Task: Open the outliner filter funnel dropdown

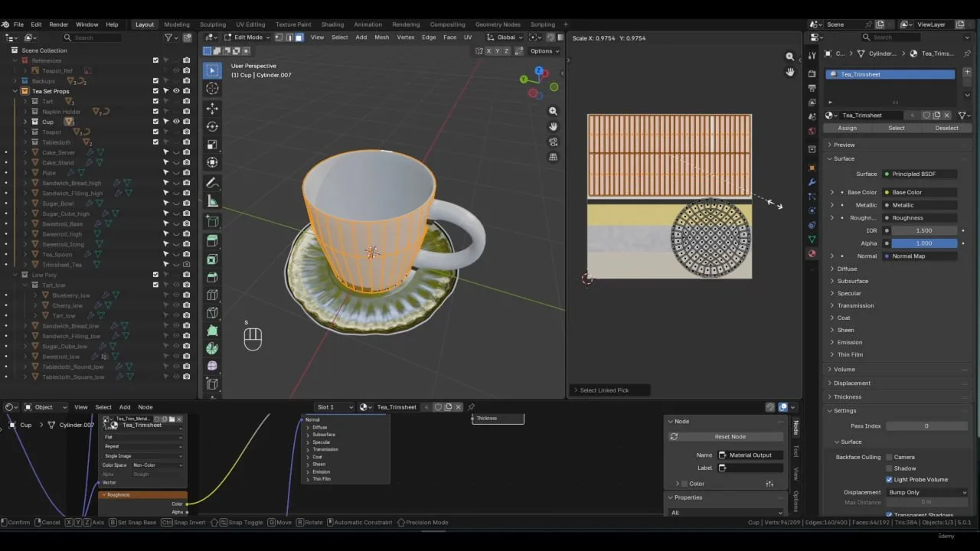Action: 171,37
